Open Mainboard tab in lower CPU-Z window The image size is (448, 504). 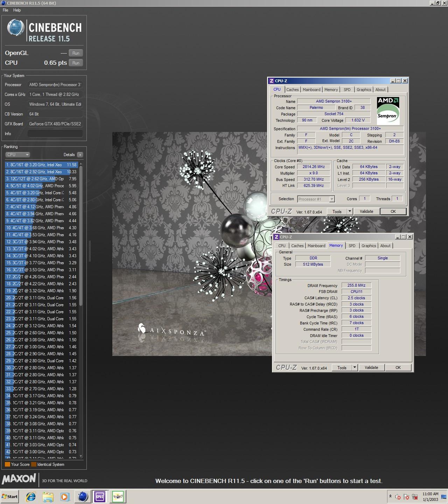(316, 246)
